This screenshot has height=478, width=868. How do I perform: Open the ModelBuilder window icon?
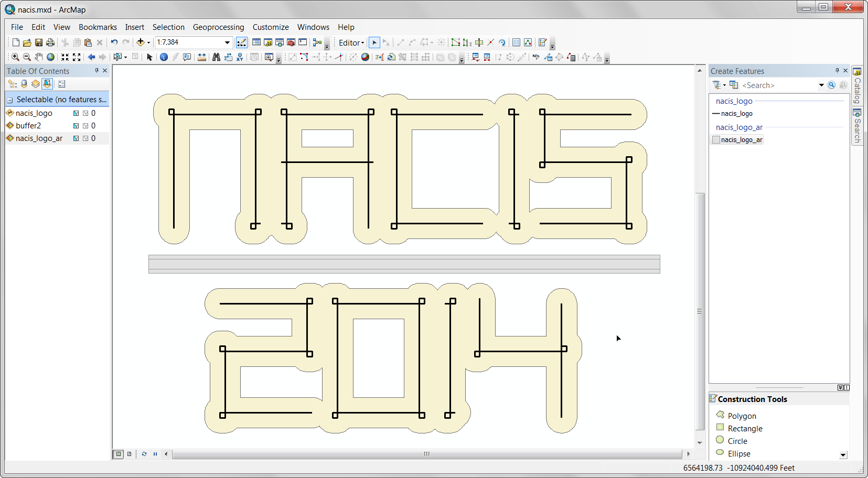(x=317, y=42)
